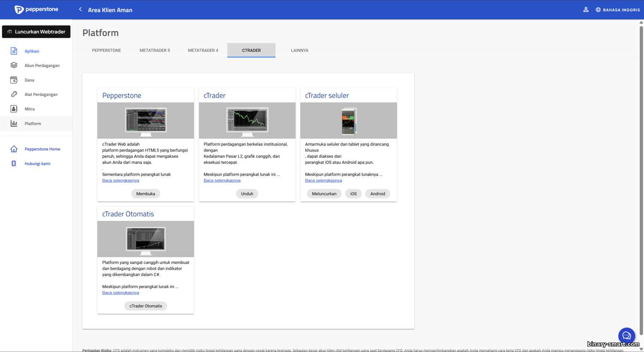644x352 pixels.
Task: Click the Unduh button under cTrader
Action: 247,194
